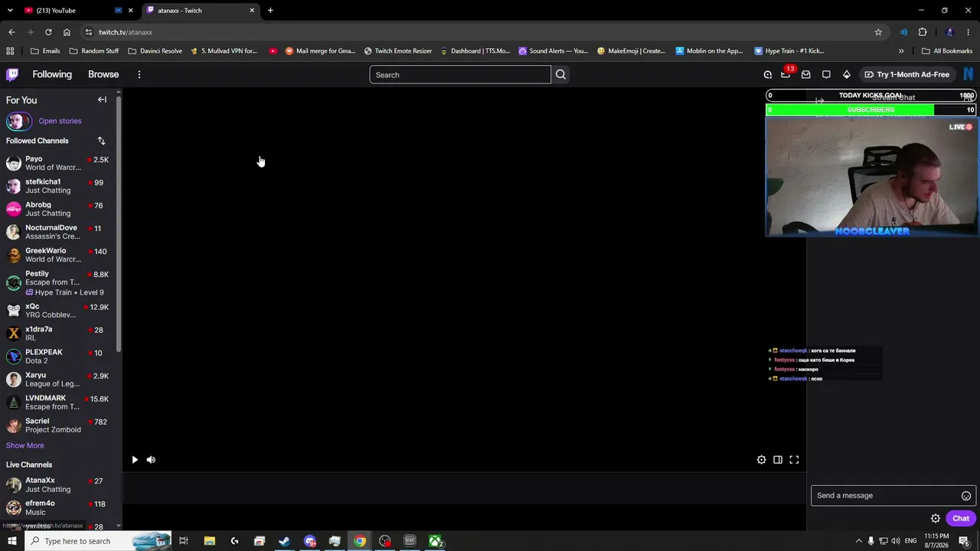Go to Chrome home page icon

[x=67, y=32]
